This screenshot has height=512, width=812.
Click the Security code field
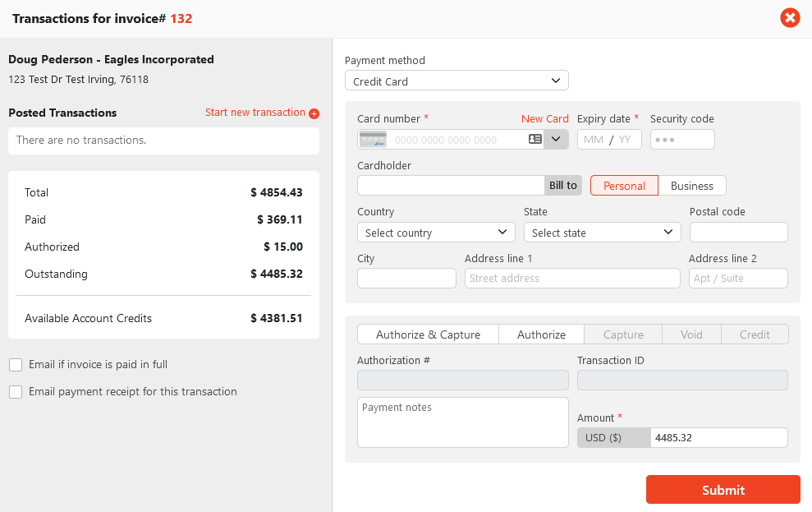(682, 140)
